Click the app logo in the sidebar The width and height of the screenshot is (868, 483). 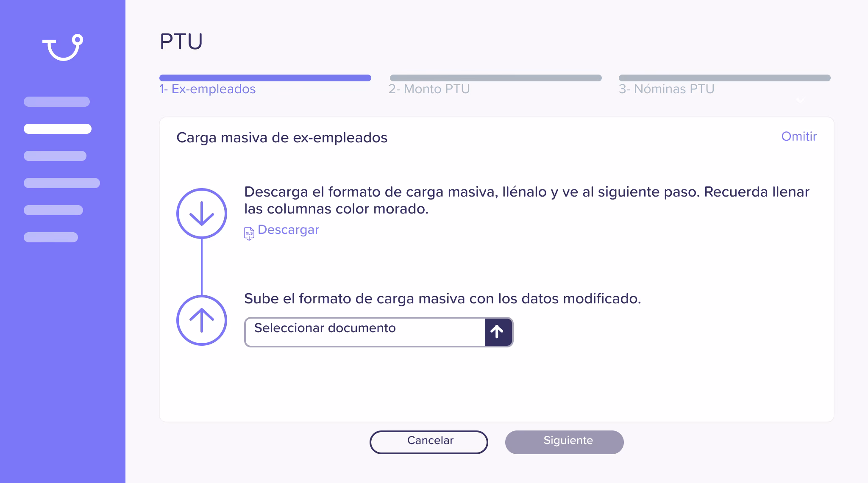click(63, 47)
